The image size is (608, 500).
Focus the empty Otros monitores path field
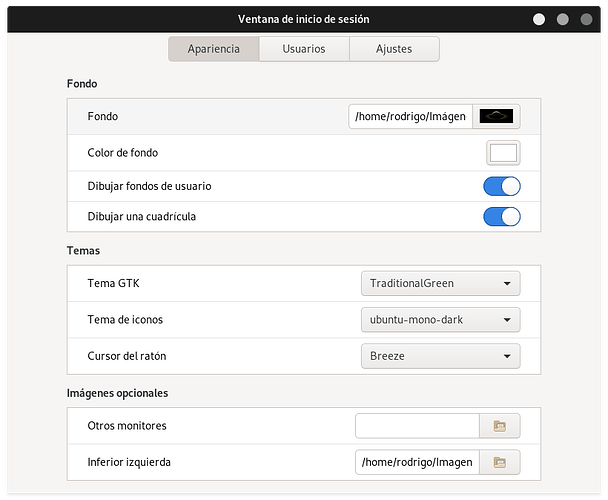(x=417, y=427)
